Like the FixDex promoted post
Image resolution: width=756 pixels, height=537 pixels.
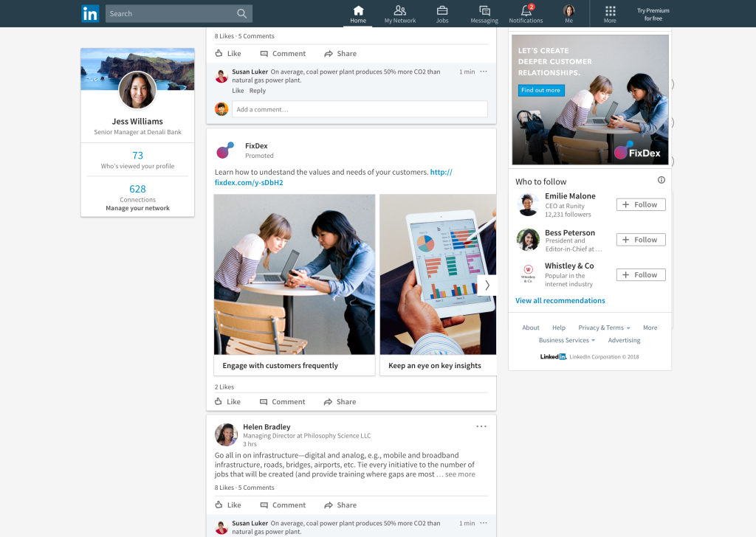point(227,402)
